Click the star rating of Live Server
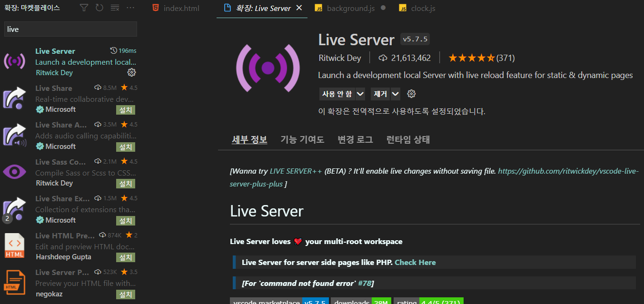 tap(471, 58)
